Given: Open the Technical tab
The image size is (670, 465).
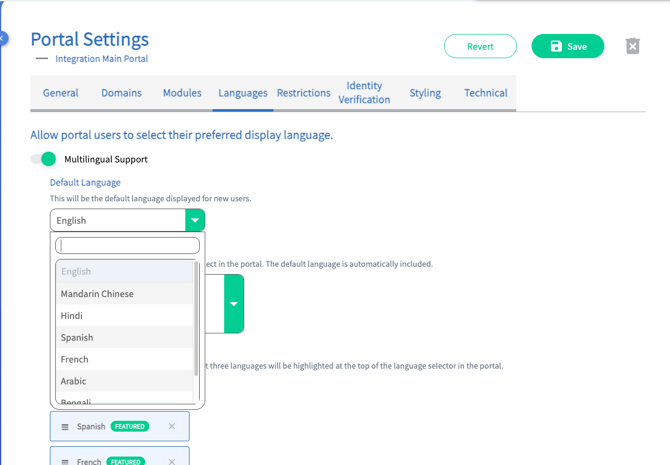Looking at the screenshot, I should (485, 93).
